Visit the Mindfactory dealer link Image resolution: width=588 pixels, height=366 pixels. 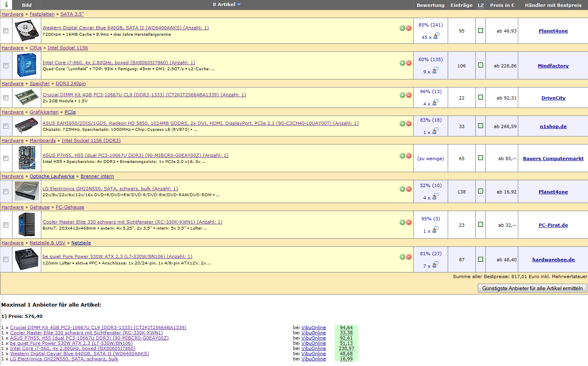(553, 66)
